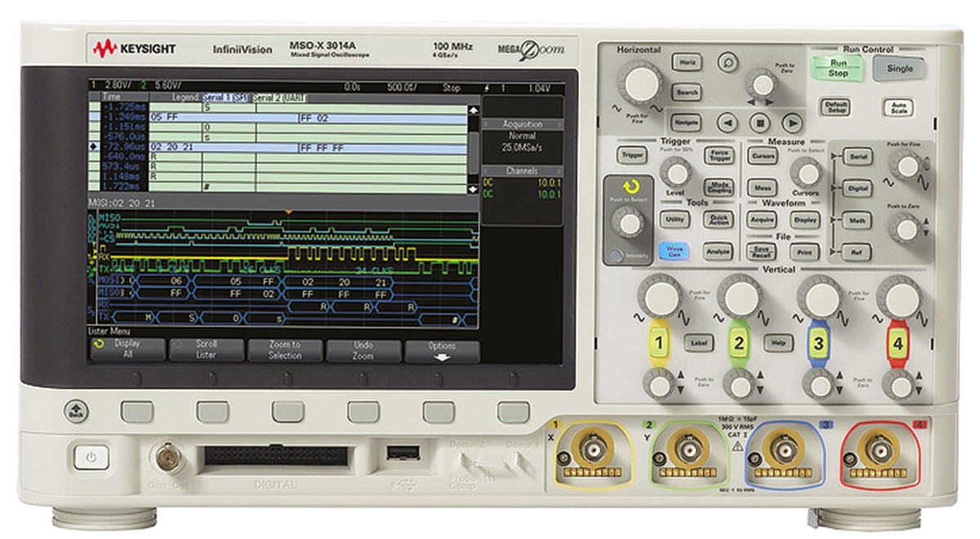Click the Mode Coupling key
The image size is (980, 539).
(719, 187)
